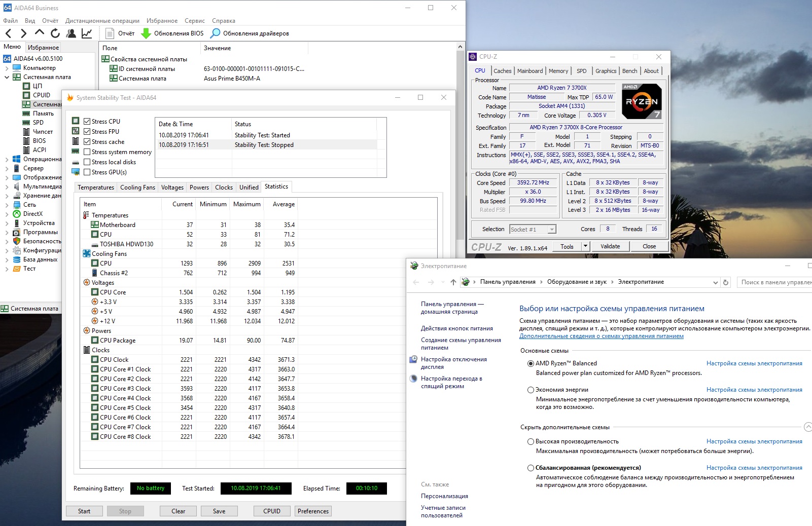The image size is (812, 526).
Task: Click the Оборудование и звук breadcrumb
Action: pyautogui.click(x=577, y=282)
